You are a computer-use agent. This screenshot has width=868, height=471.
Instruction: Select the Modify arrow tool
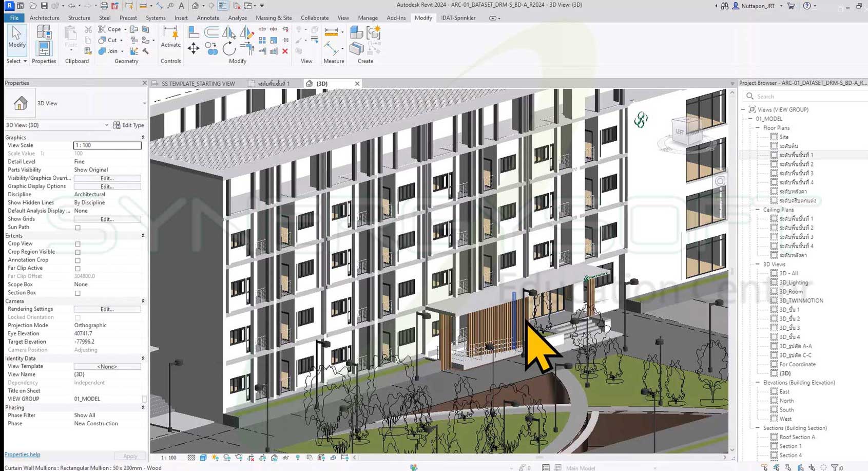coord(16,37)
